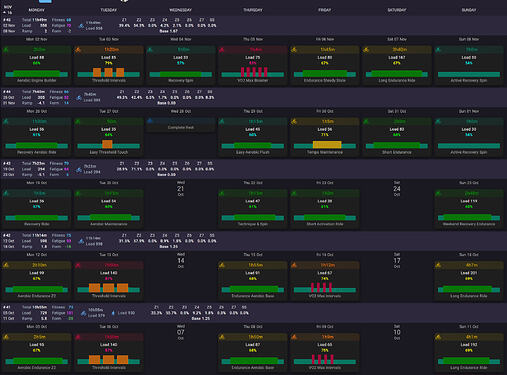Open the Short Activation Ride workout
This screenshot has height=375, width=507.
point(325,209)
